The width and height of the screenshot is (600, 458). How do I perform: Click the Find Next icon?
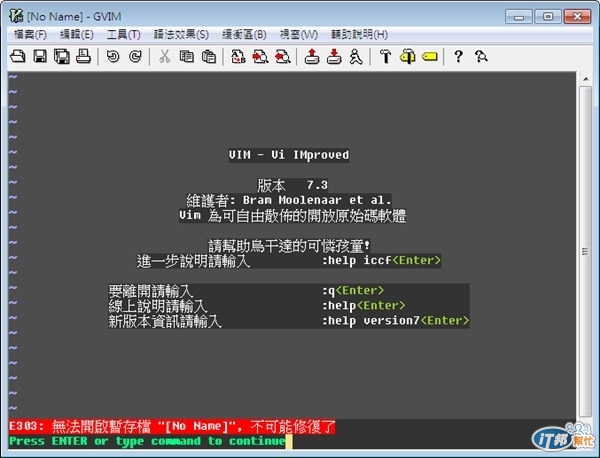(260, 57)
